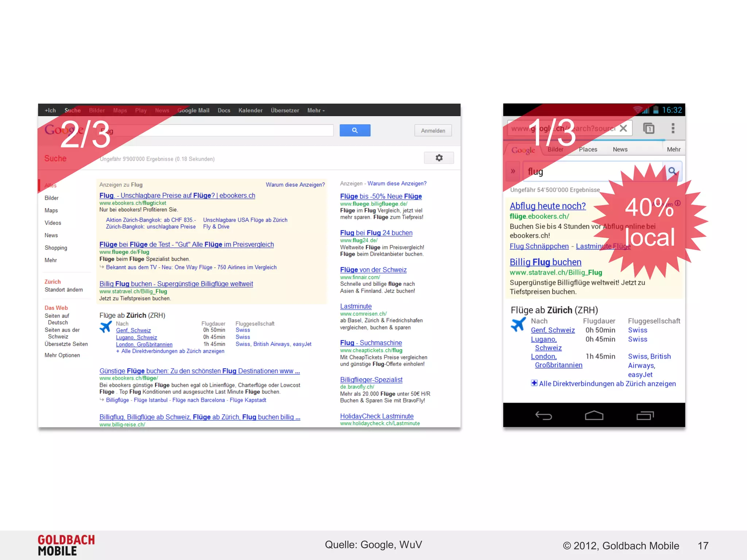Viewport: 747px width, 560px height.
Task: Tap the mobile search field containing 'flug'
Action: [593, 171]
